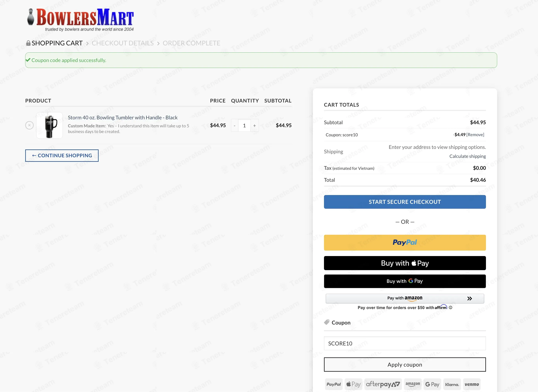Click the Total amount $40.46

click(x=478, y=180)
